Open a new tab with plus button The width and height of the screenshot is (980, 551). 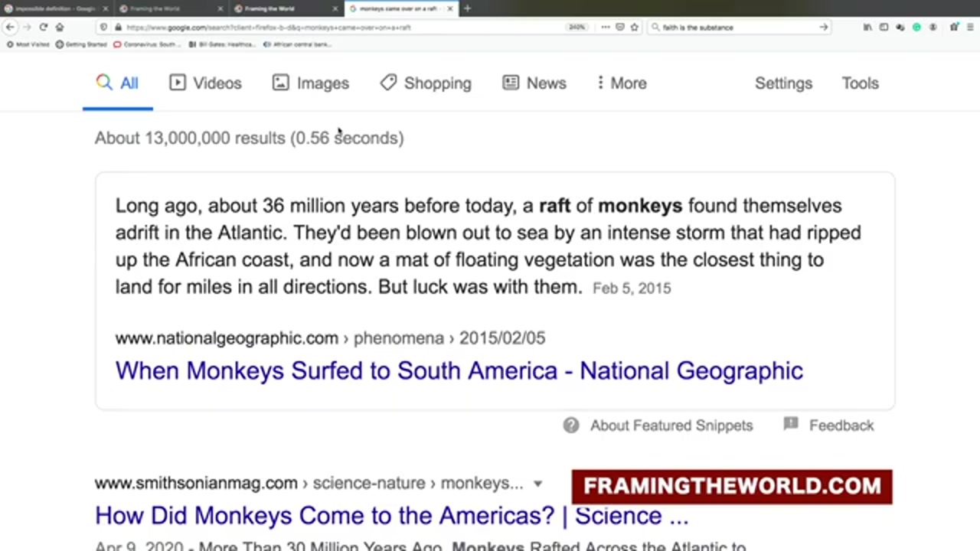tap(467, 8)
